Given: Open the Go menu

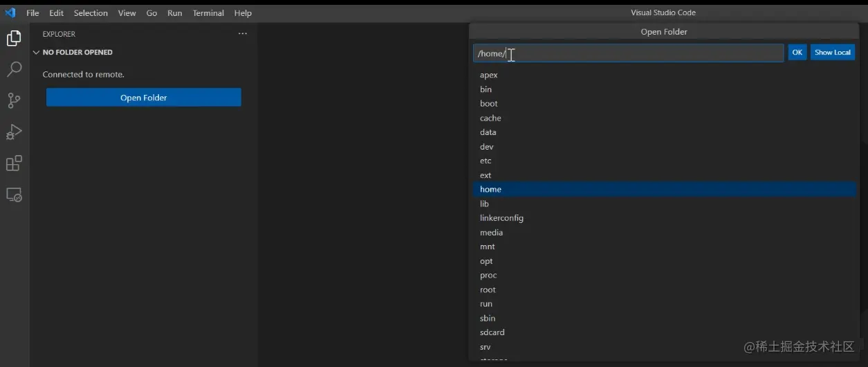Looking at the screenshot, I should pyautogui.click(x=151, y=13).
